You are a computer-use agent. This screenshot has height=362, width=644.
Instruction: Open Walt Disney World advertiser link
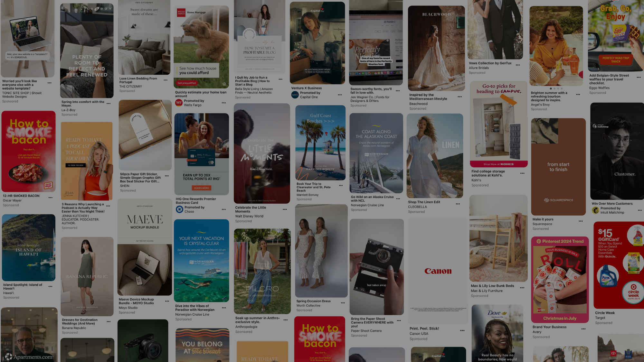249,216
